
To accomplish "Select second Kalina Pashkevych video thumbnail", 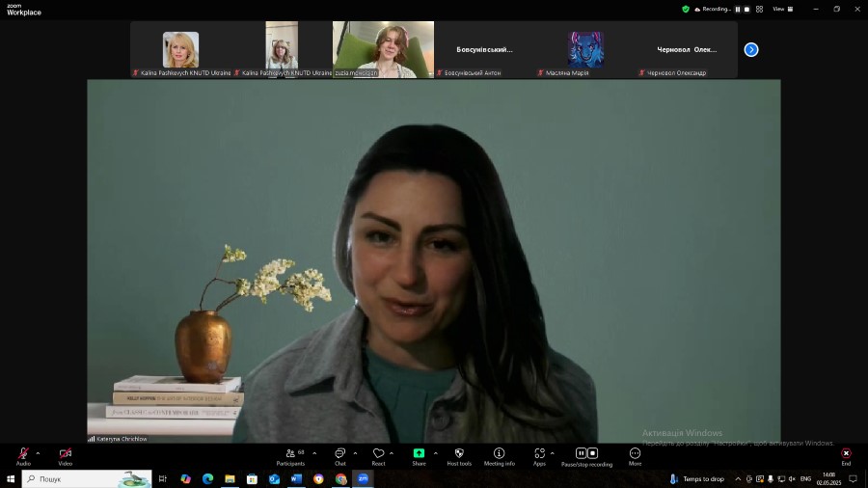I will point(282,50).
